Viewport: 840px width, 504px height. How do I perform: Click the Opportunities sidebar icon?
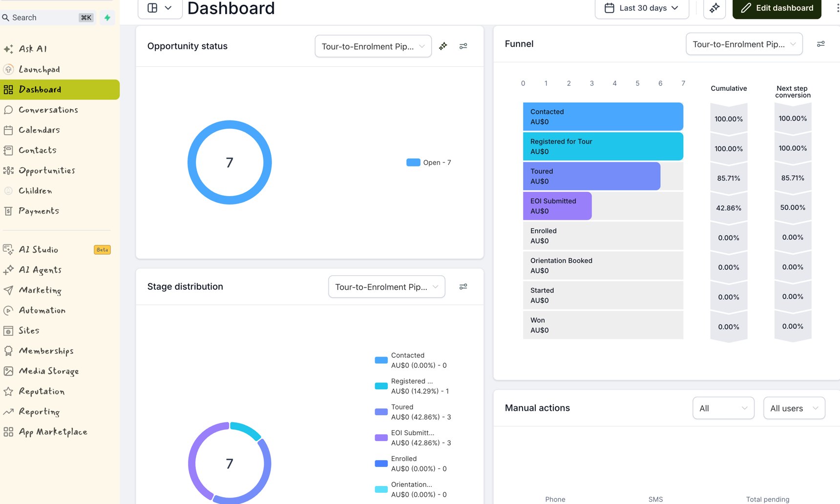[8, 171]
